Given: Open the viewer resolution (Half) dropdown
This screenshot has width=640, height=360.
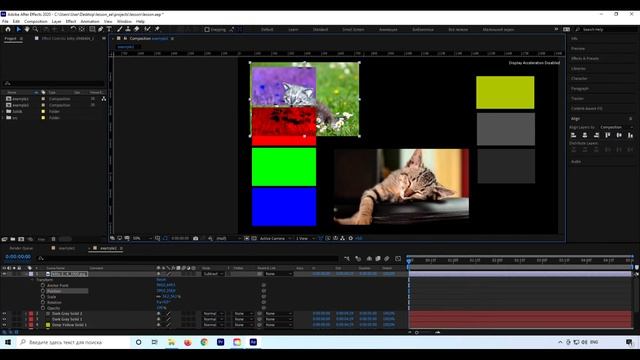Looking at the screenshot, I should [x=228, y=238].
